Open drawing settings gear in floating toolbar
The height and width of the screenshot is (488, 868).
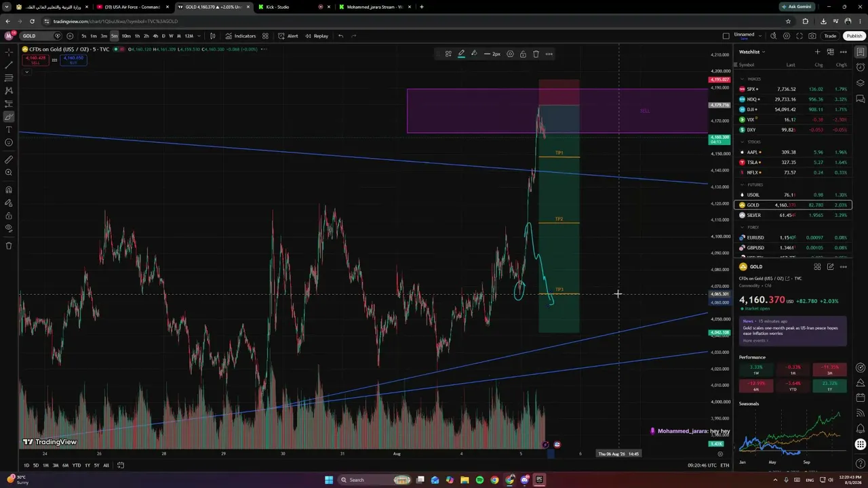(x=510, y=54)
